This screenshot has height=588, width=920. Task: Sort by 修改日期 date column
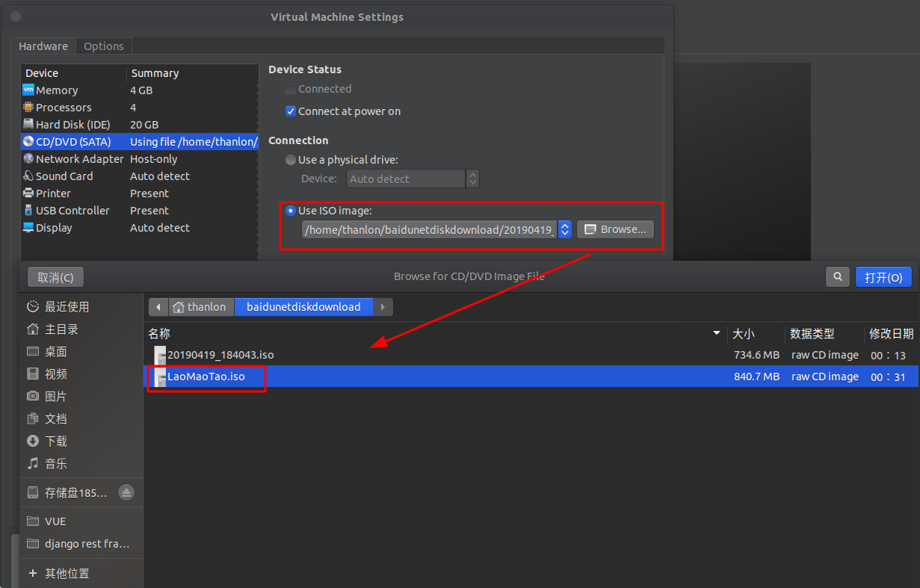(x=892, y=333)
